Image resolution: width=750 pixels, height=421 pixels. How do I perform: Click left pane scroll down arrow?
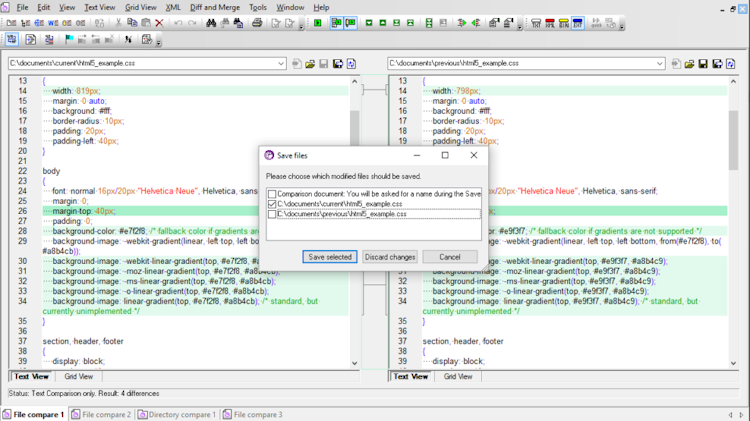[x=354, y=363]
